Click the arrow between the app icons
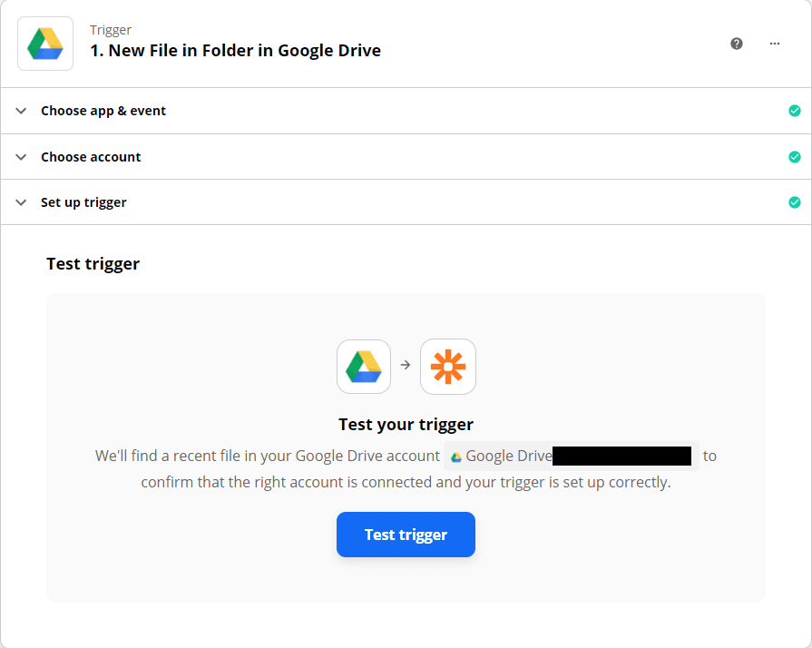This screenshot has width=812, height=648. point(405,367)
